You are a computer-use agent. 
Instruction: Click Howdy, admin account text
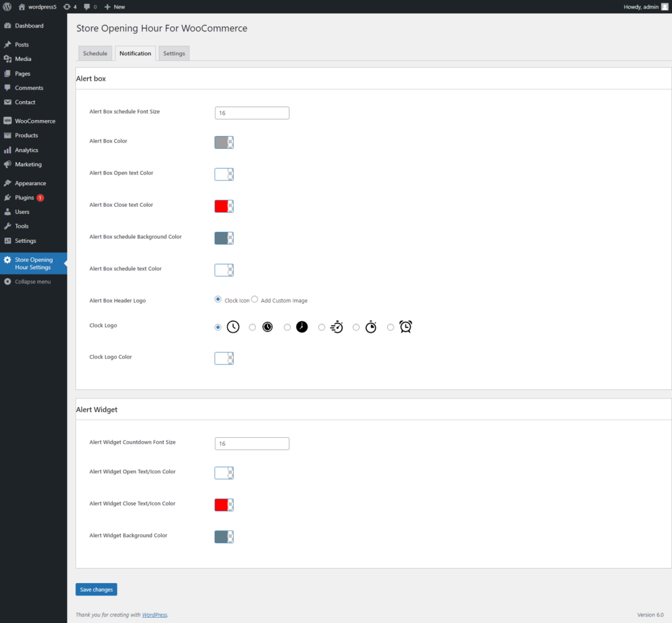click(641, 7)
